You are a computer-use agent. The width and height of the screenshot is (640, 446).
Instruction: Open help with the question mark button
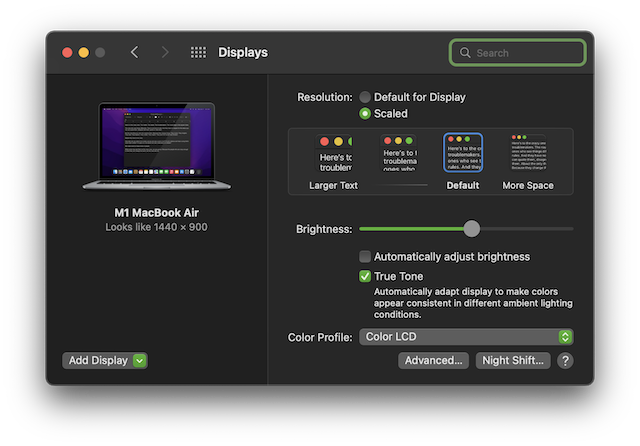point(565,361)
